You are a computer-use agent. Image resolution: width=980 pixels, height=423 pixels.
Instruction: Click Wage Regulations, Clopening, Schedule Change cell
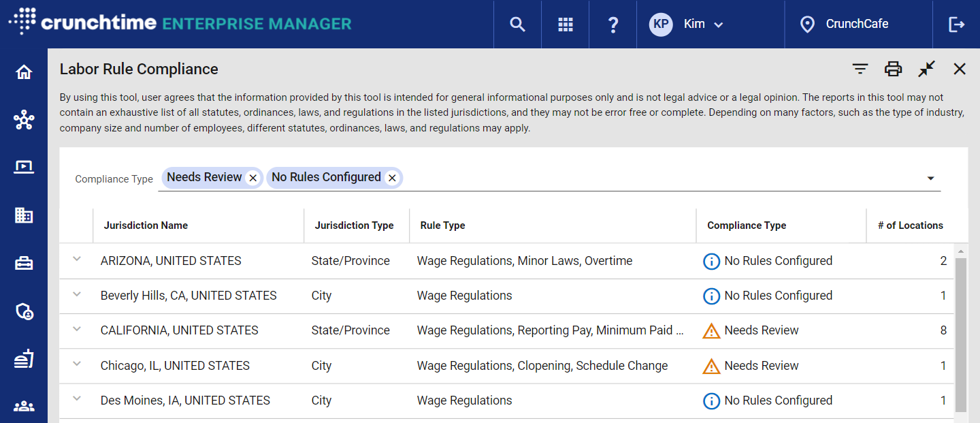(542, 366)
